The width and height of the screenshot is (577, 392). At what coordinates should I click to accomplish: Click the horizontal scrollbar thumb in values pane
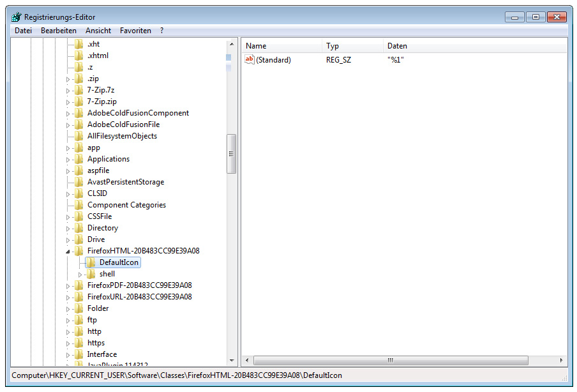[390, 361]
